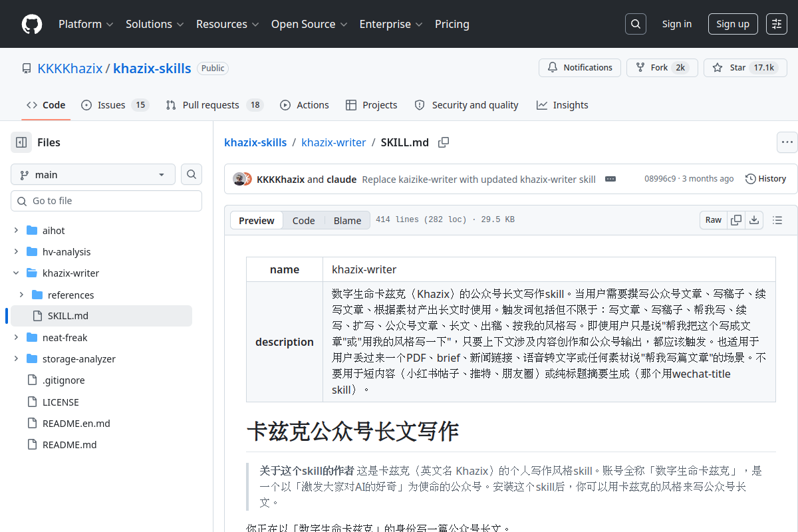
Task: Collapse the khazix-writer folder
Action: [x=16, y=273]
